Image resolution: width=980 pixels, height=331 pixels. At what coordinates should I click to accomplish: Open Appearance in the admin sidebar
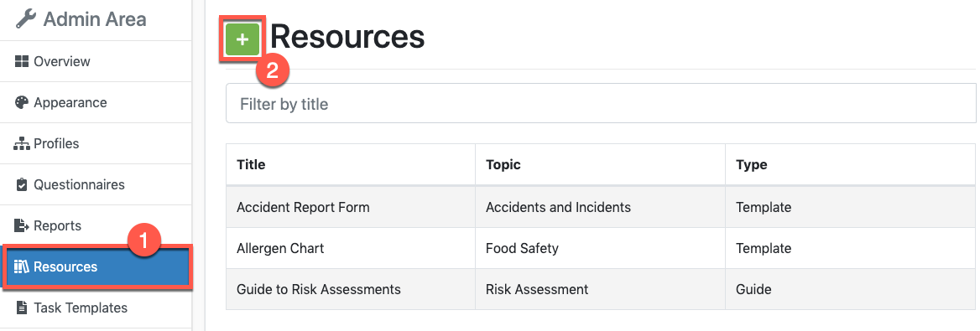pyautogui.click(x=96, y=102)
